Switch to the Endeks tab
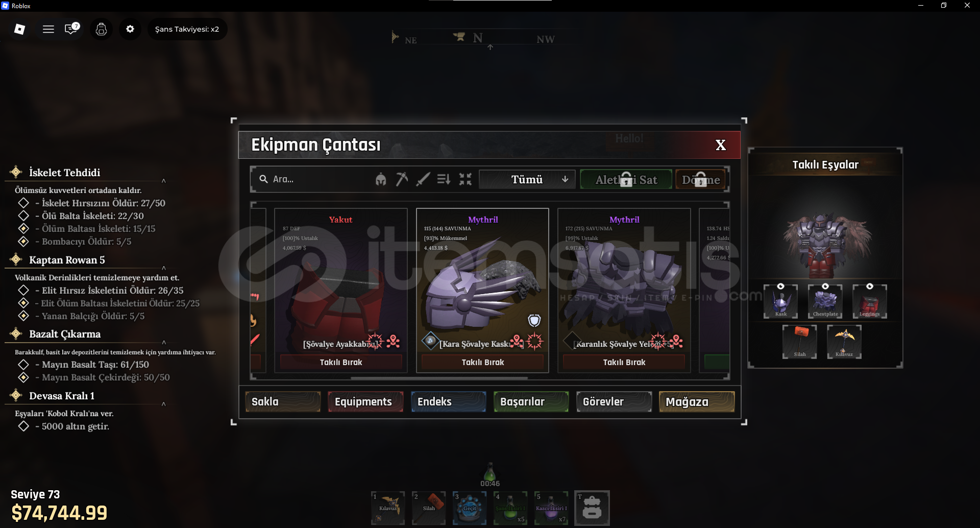The image size is (980, 528). pyautogui.click(x=449, y=402)
